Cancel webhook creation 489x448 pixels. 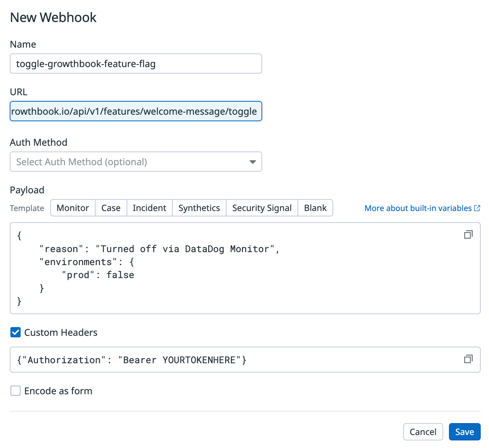tap(423, 432)
